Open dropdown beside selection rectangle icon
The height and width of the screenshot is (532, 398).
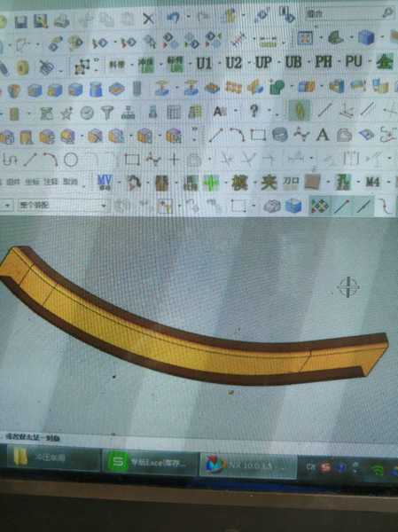[254, 206]
